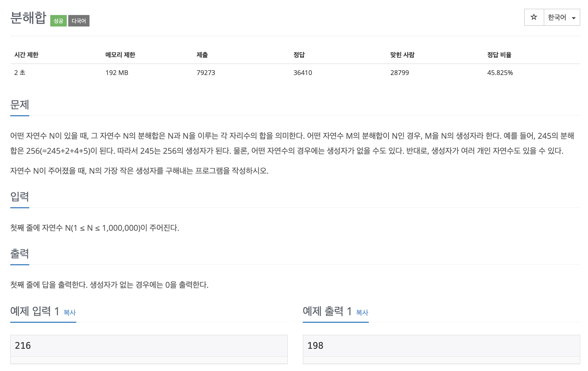Click the 예제 입력 1 heading
The width and height of the screenshot is (588, 371).
pyautogui.click(x=34, y=311)
